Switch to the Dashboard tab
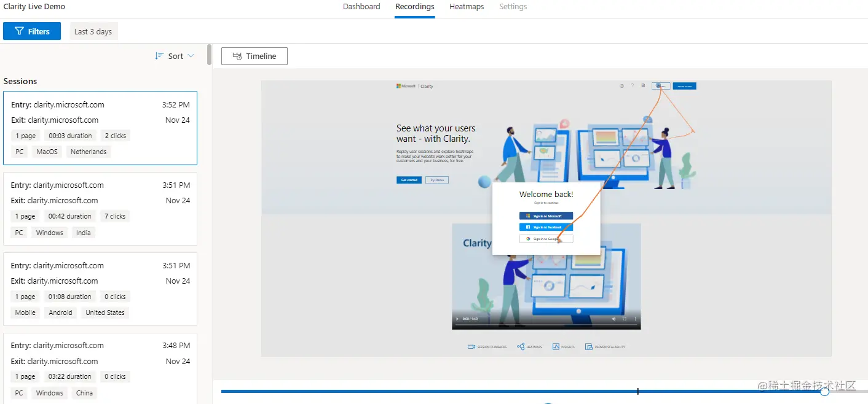Viewport: 868px width, 404px height. pos(361,7)
